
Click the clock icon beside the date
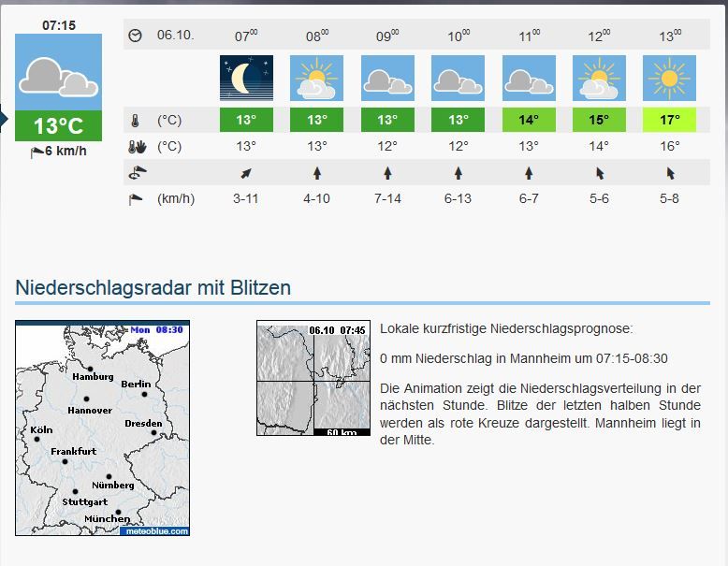pos(136,36)
